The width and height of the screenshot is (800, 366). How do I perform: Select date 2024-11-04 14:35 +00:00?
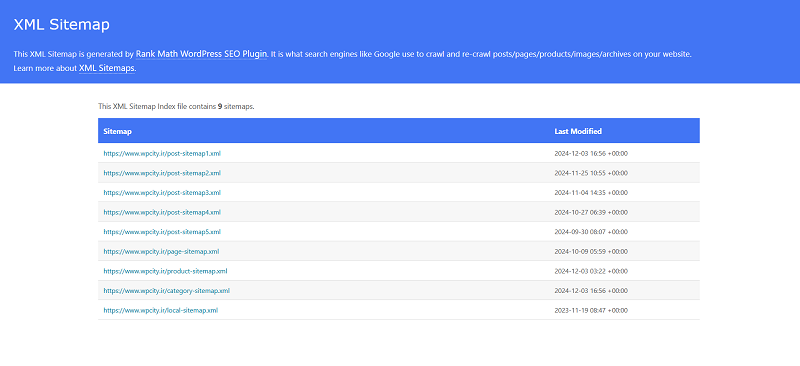tap(591, 192)
